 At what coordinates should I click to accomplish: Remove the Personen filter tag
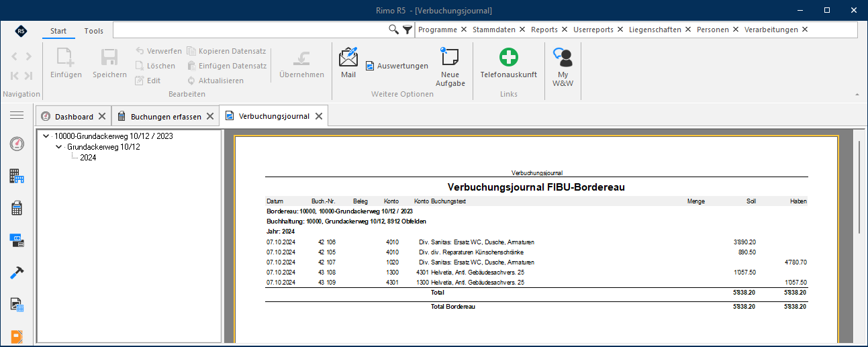click(736, 30)
